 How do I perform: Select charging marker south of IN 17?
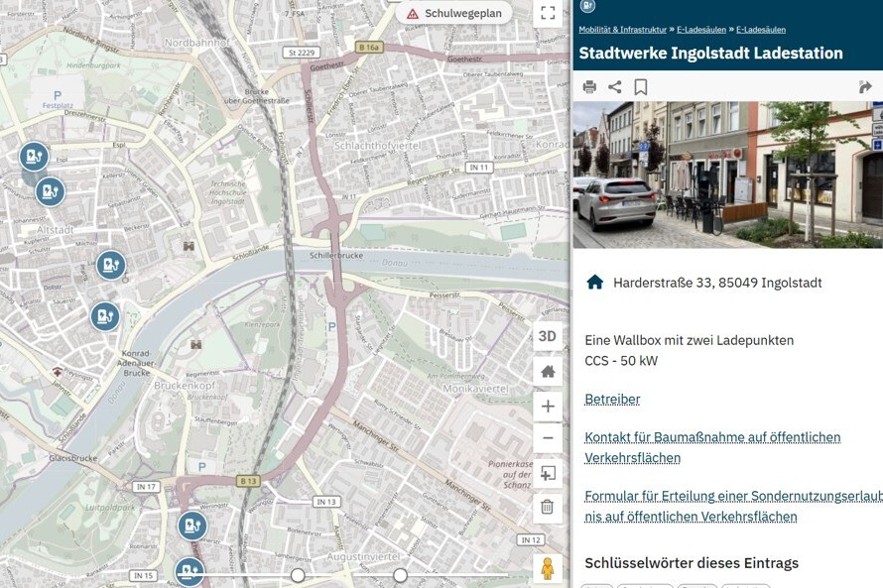(192, 526)
